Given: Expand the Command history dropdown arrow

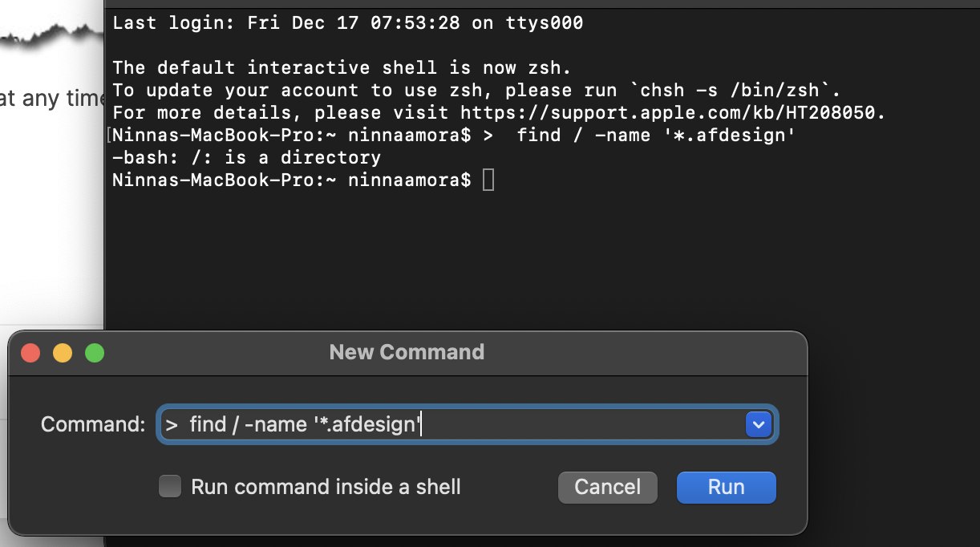Looking at the screenshot, I should coord(758,424).
